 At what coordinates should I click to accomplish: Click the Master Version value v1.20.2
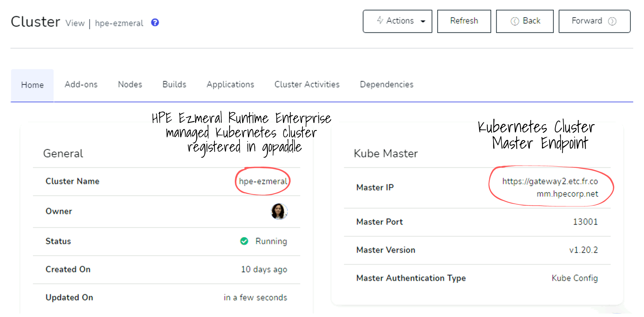tap(584, 250)
